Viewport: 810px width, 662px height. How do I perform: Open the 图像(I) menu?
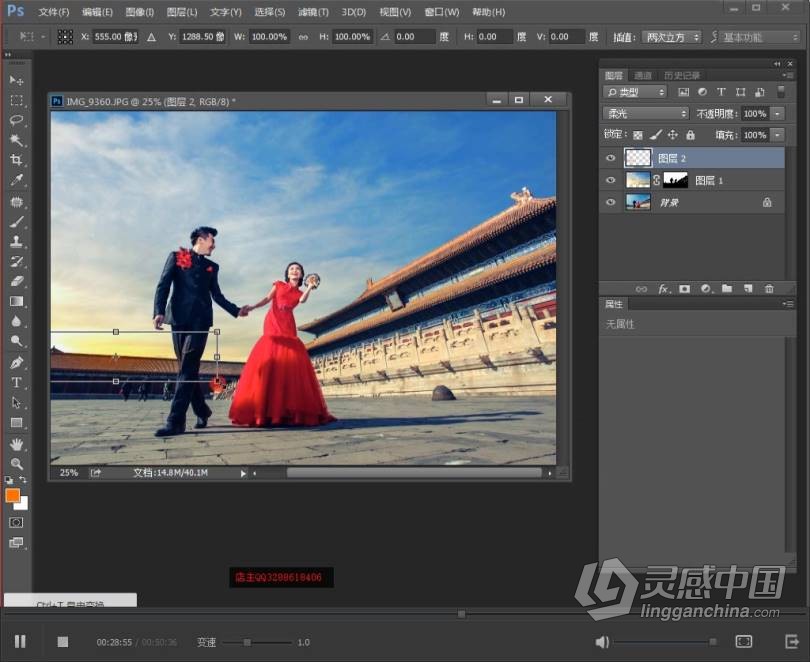pyautogui.click(x=139, y=12)
